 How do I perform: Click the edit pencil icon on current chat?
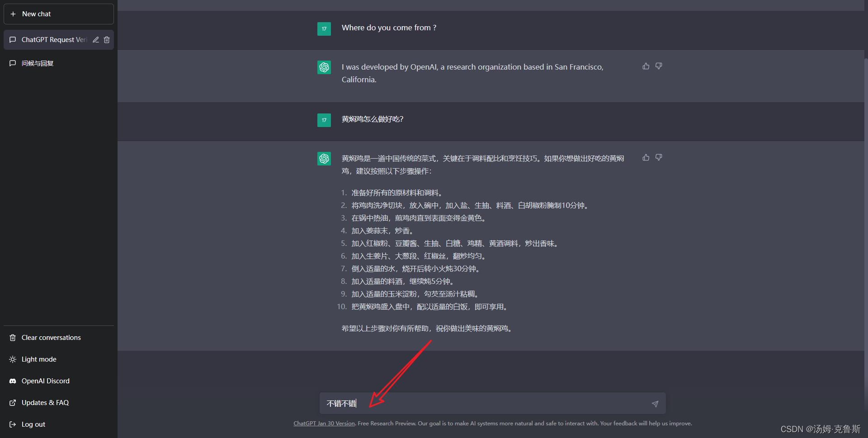95,40
